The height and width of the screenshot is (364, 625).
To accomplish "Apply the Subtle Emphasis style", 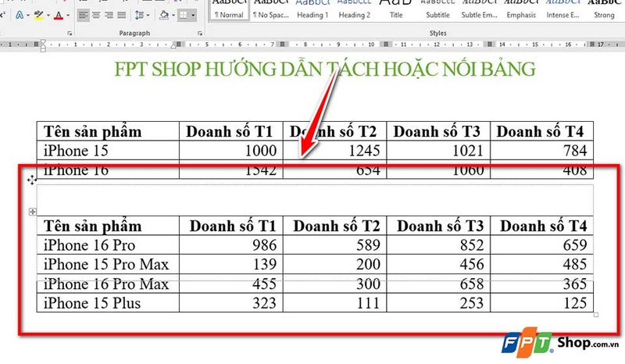I will point(479,9).
